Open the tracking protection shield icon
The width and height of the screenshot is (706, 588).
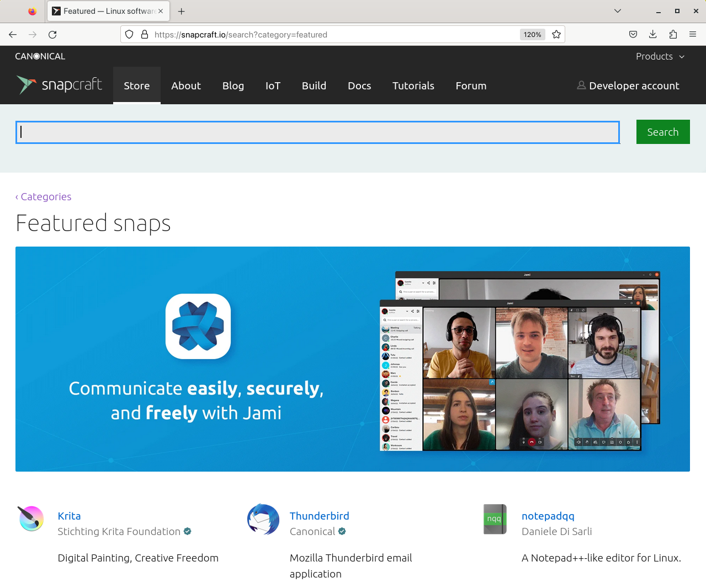pyautogui.click(x=129, y=34)
